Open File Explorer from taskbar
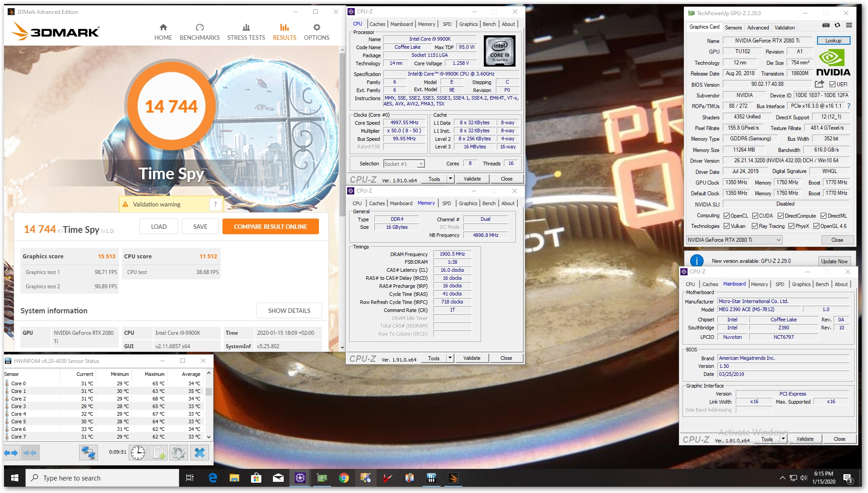The width and height of the screenshot is (868, 493). (234, 478)
